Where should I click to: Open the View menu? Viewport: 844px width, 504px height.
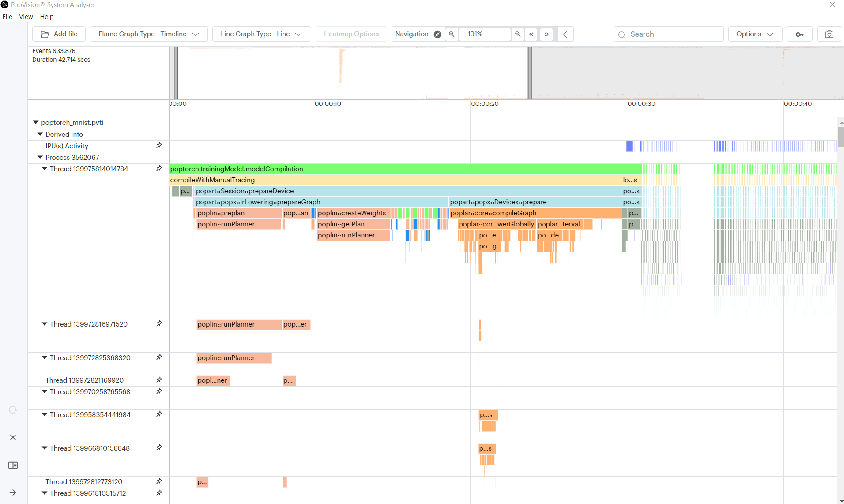[x=26, y=17]
